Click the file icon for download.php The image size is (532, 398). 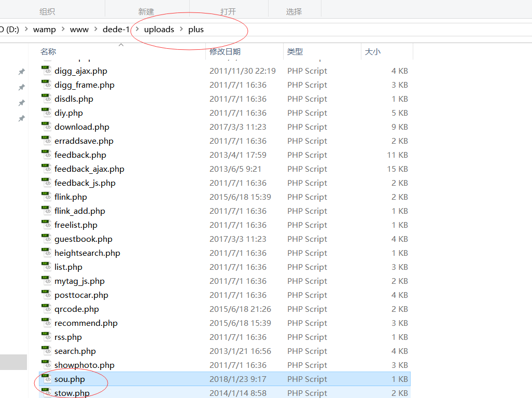pyautogui.click(x=46, y=127)
